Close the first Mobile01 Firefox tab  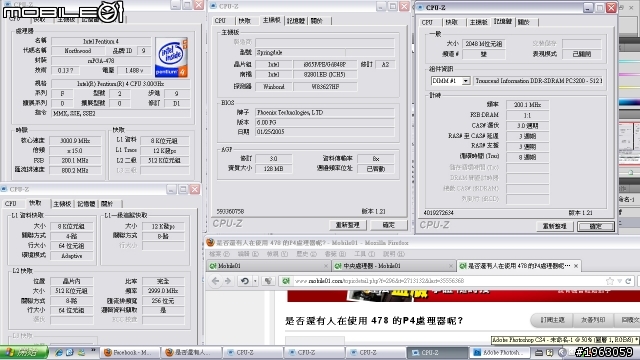point(326,266)
